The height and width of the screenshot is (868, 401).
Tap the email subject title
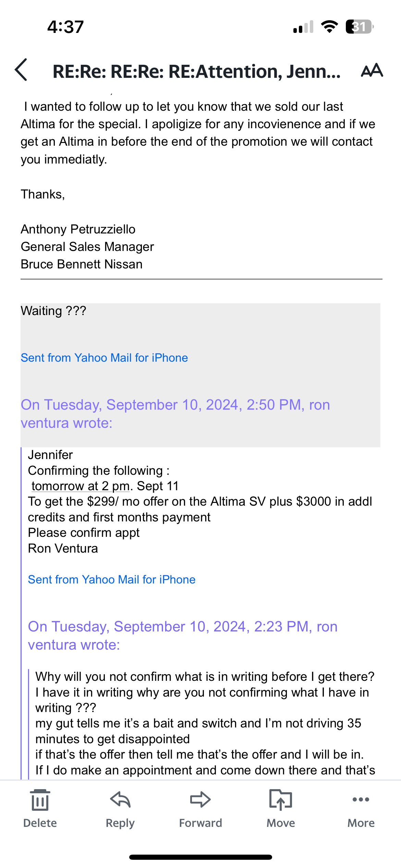[196, 71]
